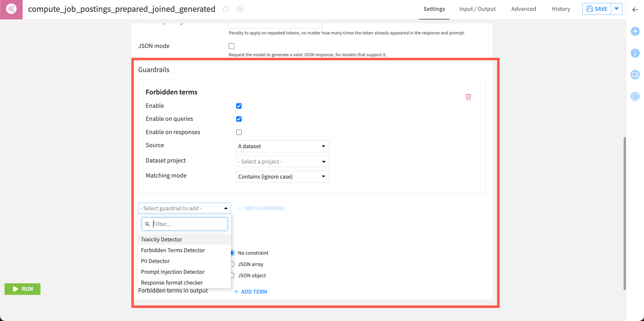Open the recent history clock icon on sidebar

635,96
